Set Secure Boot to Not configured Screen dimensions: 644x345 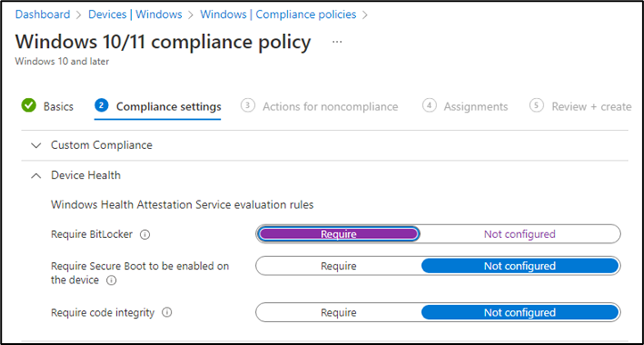519,267
